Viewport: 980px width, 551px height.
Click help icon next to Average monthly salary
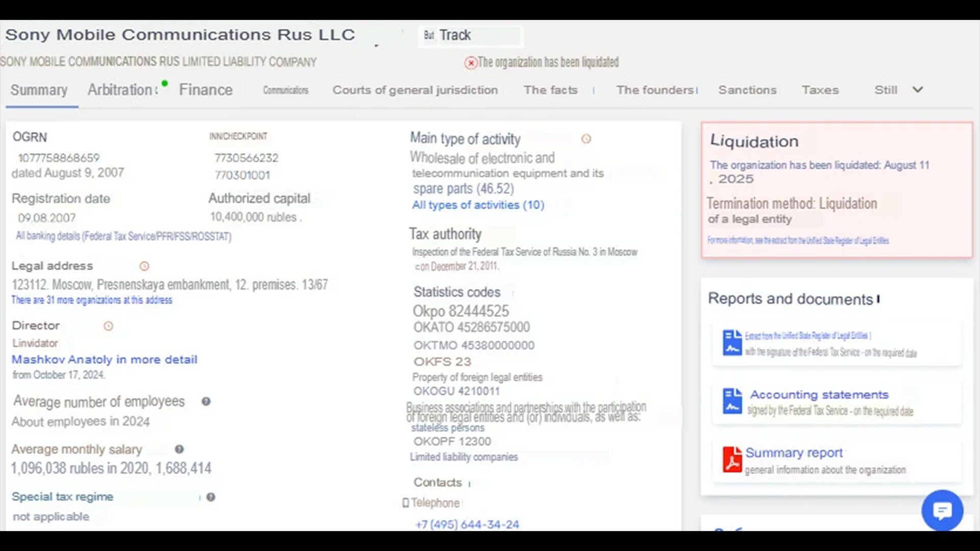(179, 449)
